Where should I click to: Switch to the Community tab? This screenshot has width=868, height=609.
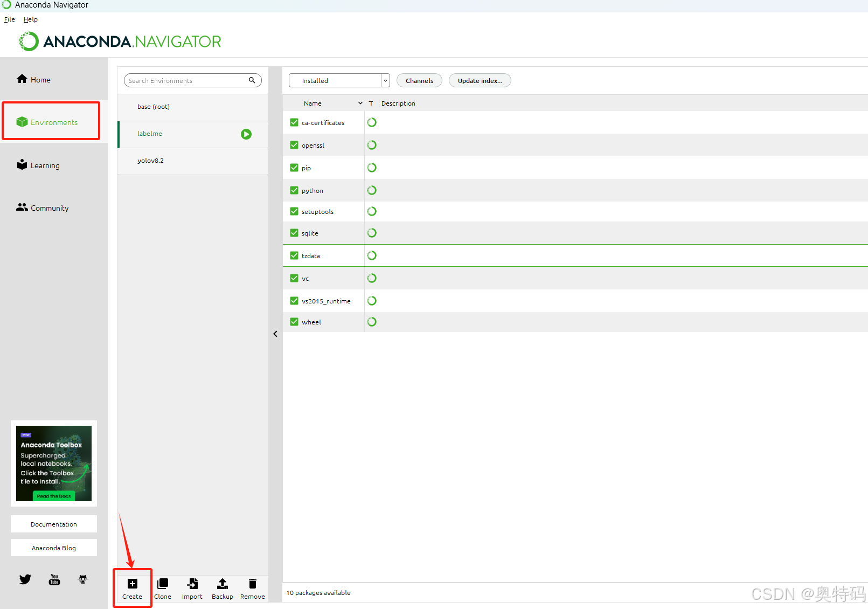[54, 207]
